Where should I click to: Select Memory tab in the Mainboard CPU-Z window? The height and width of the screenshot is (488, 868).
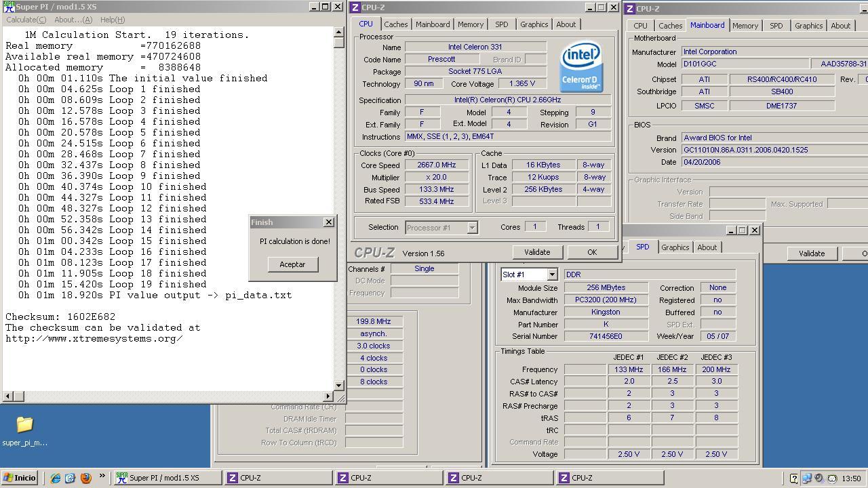pyautogui.click(x=745, y=26)
